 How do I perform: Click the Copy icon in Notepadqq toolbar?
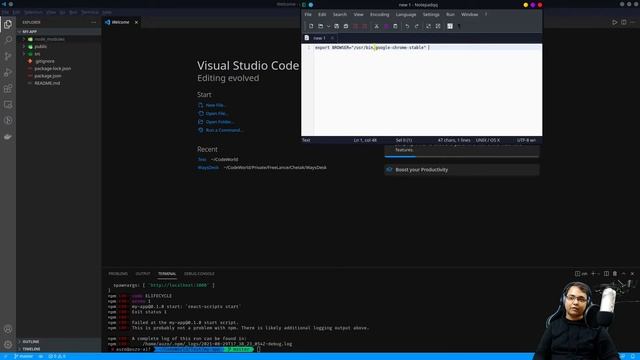click(x=386, y=26)
